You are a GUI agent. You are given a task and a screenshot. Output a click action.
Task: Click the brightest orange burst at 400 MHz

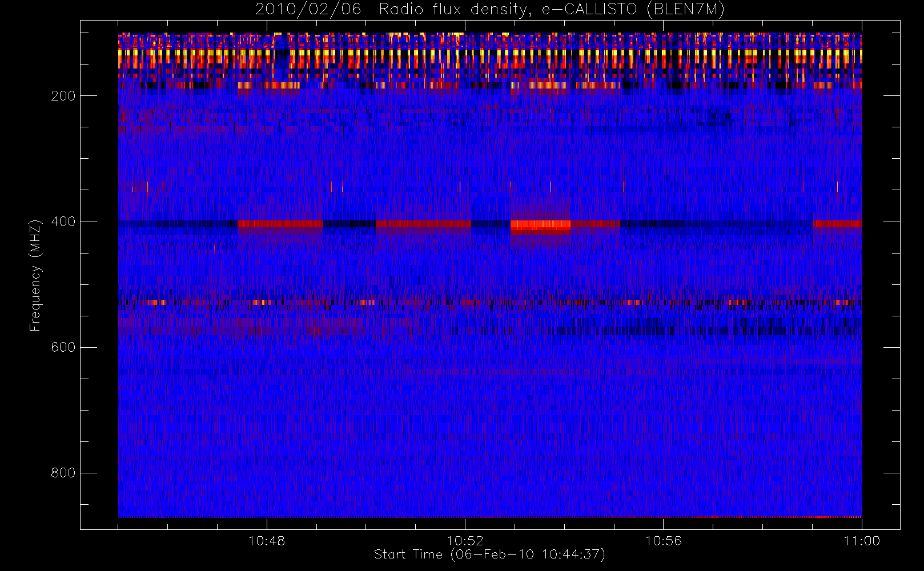(x=540, y=226)
